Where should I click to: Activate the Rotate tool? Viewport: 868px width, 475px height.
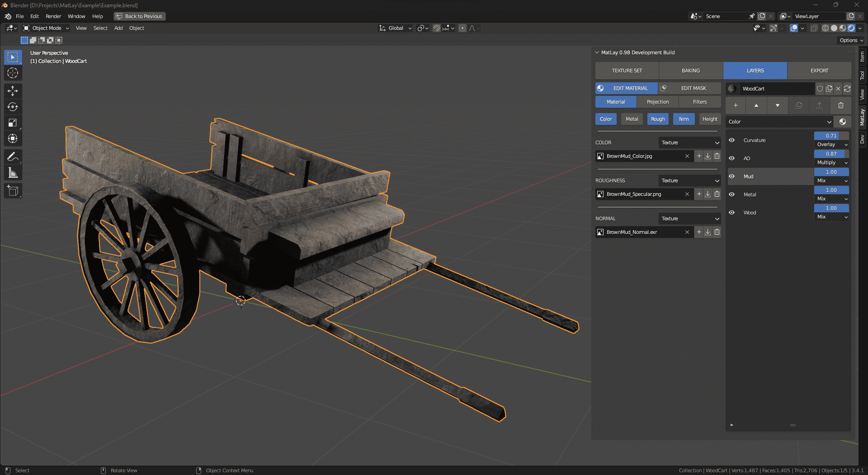pos(13,107)
